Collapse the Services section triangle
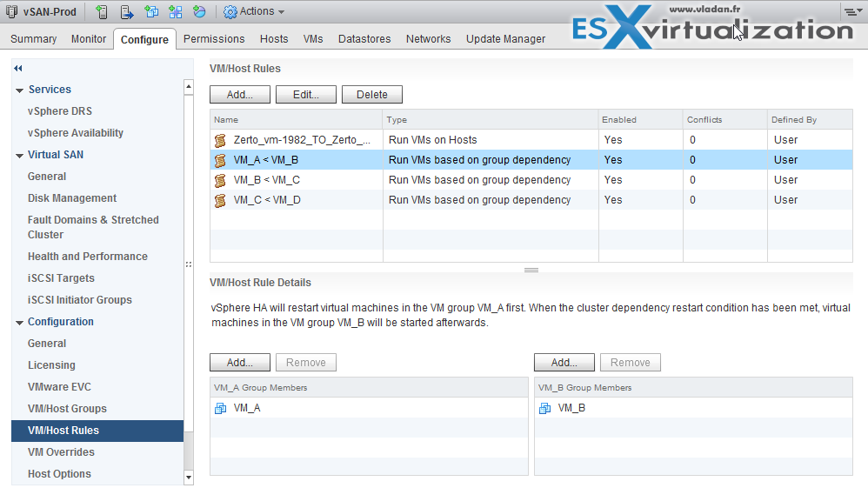The image size is (868, 488). 19,90
